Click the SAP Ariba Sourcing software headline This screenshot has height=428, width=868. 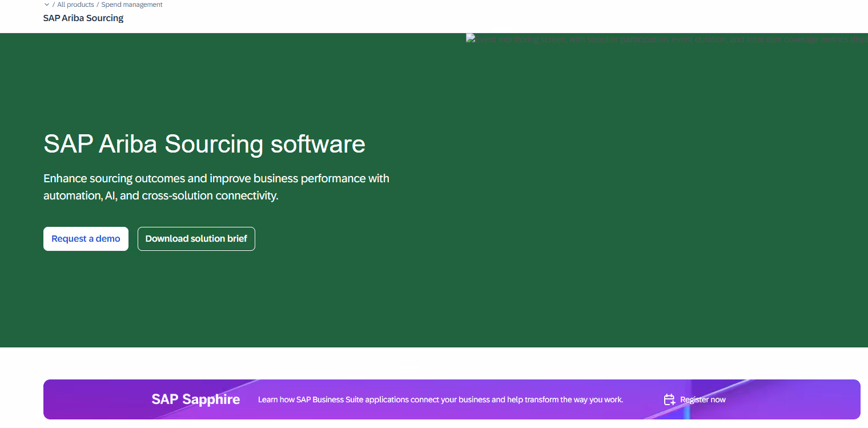pos(204,143)
